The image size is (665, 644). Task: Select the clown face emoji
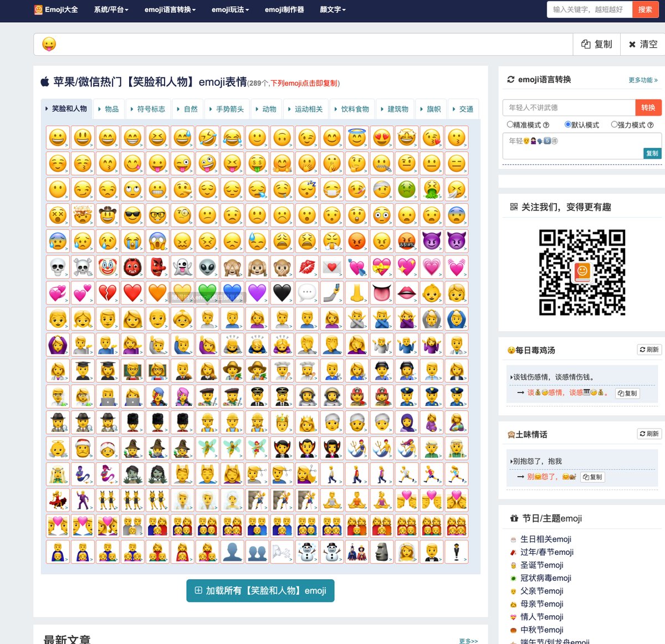click(x=108, y=267)
